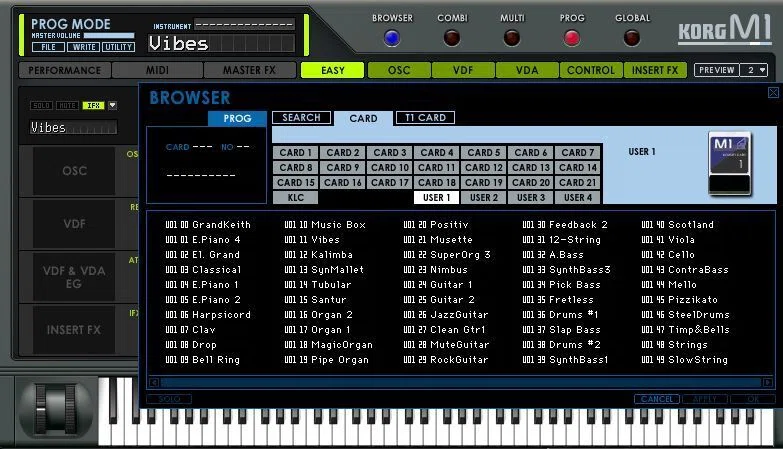Viewport: 783px width, 449px height.
Task: Select program U01 49 SlowString
Action: [685, 360]
